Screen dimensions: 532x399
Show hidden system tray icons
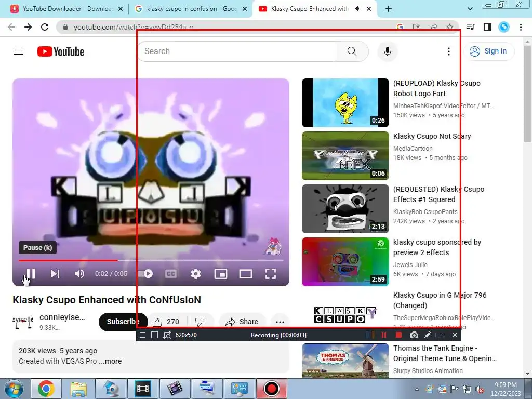click(x=417, y=389)
